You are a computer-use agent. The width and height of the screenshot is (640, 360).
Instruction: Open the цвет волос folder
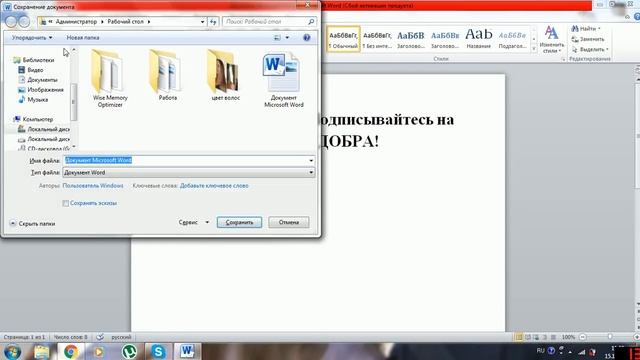click(x=225, y=75)
